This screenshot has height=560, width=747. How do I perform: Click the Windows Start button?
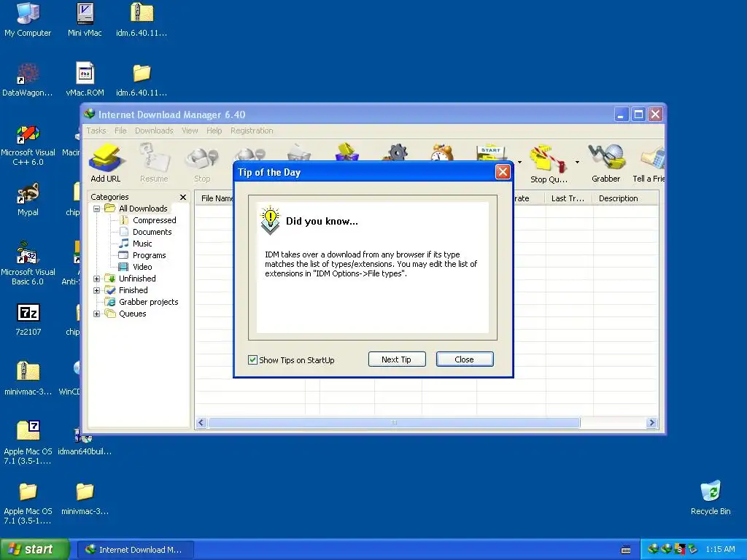click(34, 550)
